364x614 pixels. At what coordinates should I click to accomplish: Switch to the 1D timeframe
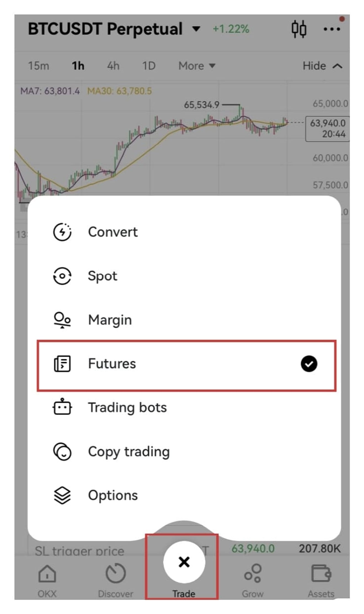(x=149, y=66)
